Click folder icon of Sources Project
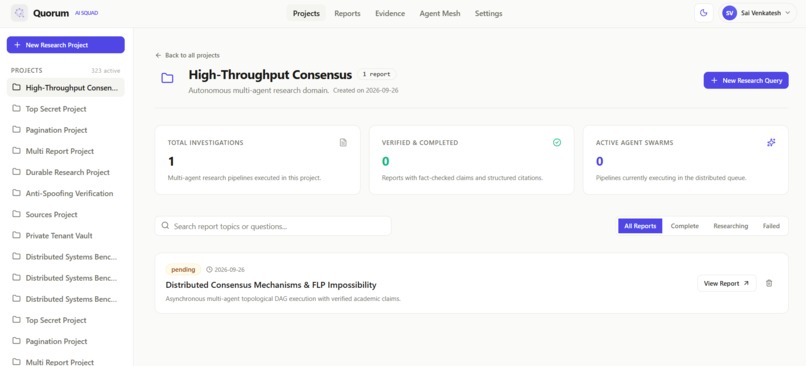The height and width of the screenshot is (366, 806). pyautogui.click(x=16, y=214)
